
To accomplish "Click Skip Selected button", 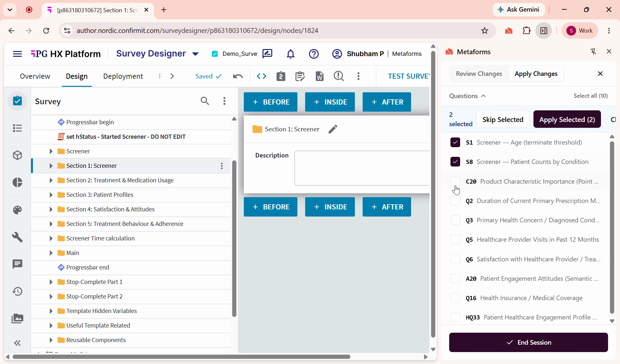I will [x=503, y=119].
